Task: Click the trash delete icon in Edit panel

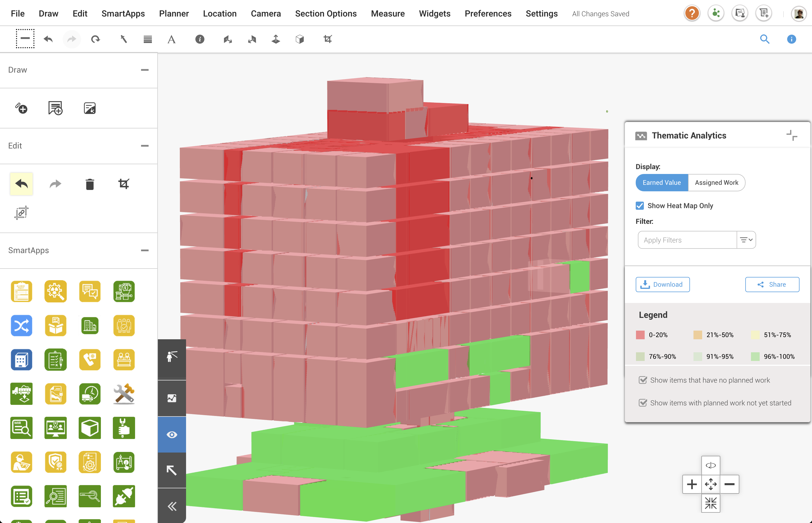Action: pos(90,184)
